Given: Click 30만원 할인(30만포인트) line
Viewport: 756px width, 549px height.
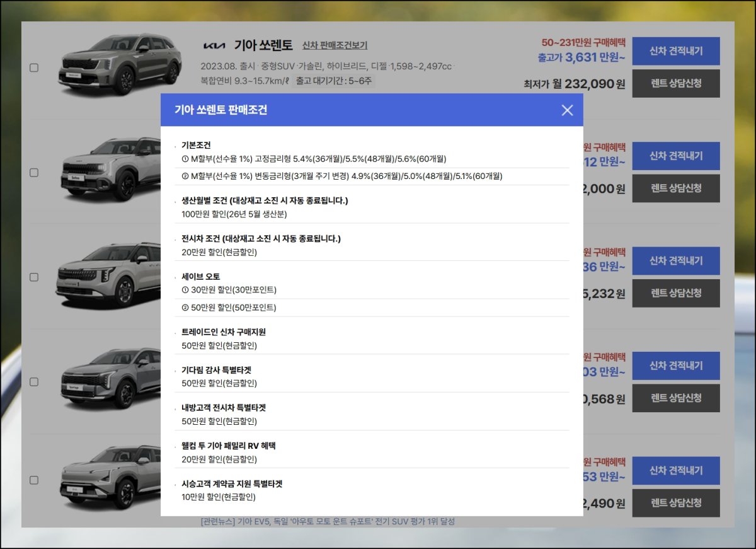Looking at the screenshot, I should [229, 290].
